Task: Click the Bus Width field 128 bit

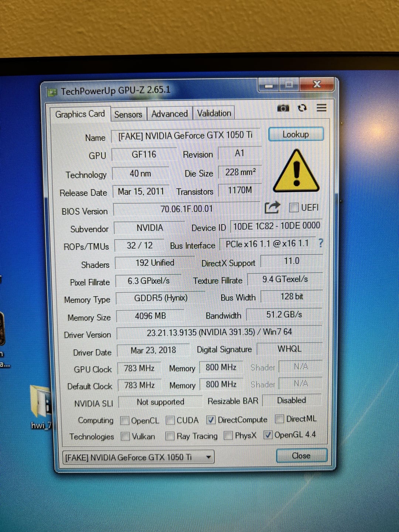Action: [x=291, y=297]
